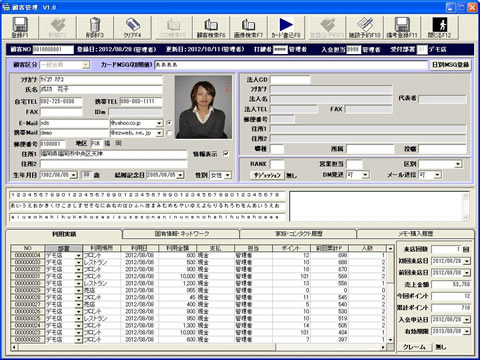This screenshot has height=360, width=480.
Task: Switch to the メモ・購入履歴 tab
Action: 416,234
